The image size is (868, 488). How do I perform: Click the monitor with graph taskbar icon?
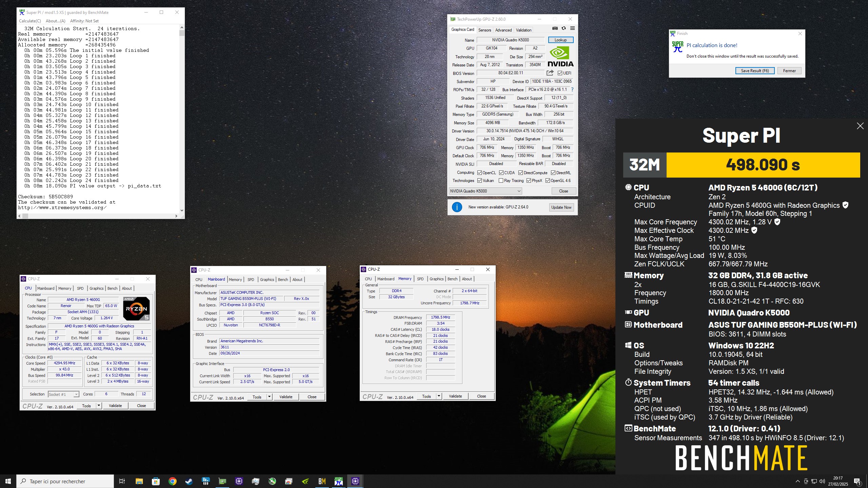point(255,481)
